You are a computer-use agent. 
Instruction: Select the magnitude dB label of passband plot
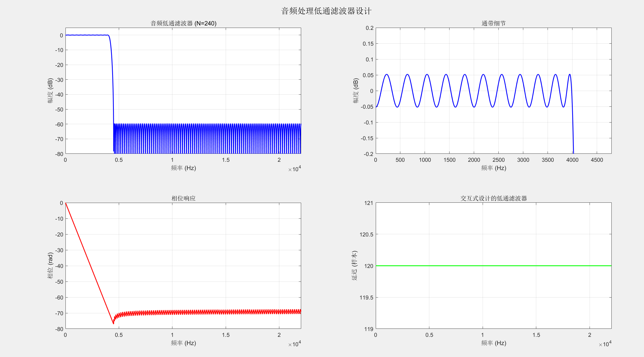pyautogui.click(x=356, y=91)
